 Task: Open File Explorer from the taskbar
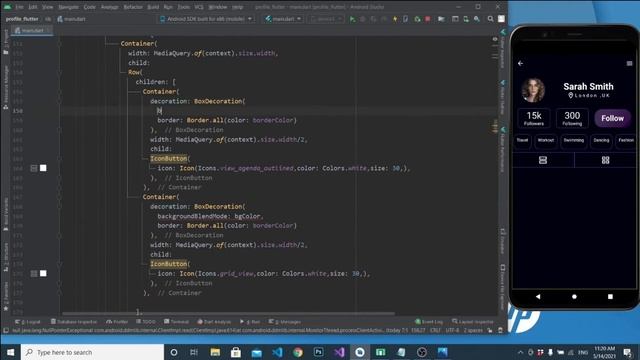coord(215,352)
